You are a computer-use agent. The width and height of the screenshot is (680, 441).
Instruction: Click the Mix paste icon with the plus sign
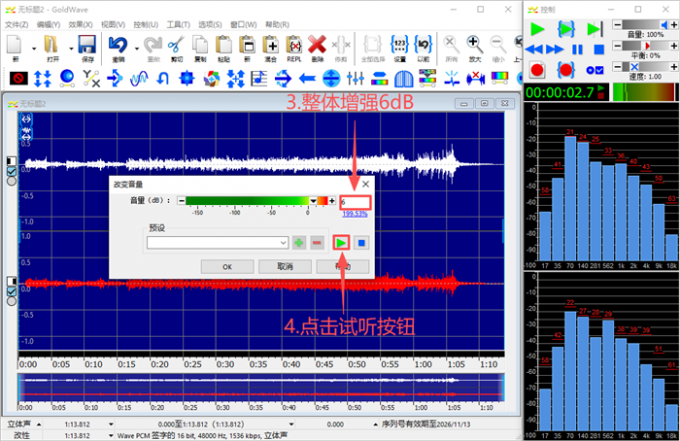(x=271, y=46)
